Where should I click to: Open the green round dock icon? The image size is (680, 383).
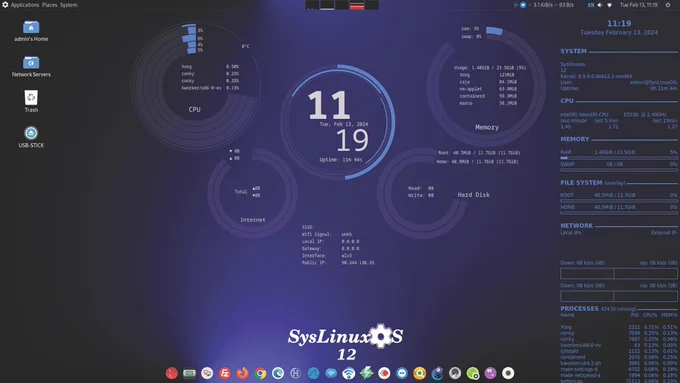(473, 373)
